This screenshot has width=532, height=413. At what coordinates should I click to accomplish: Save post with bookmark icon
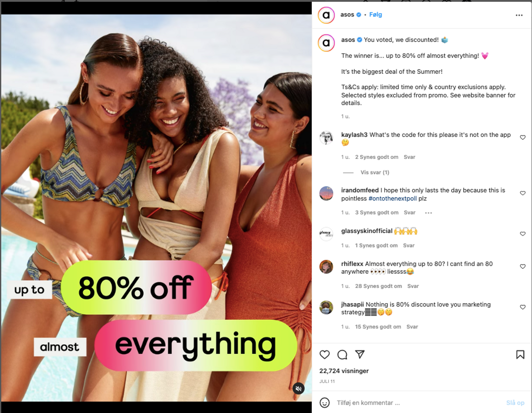click(x=520, y=355)
